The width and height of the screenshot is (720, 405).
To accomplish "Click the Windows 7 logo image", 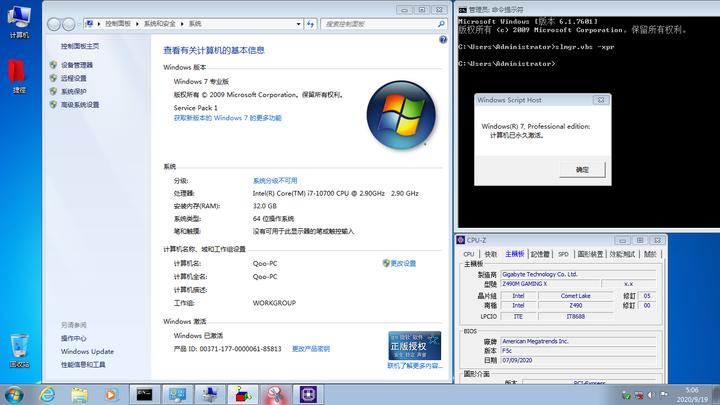I will (x=401, y=115).
